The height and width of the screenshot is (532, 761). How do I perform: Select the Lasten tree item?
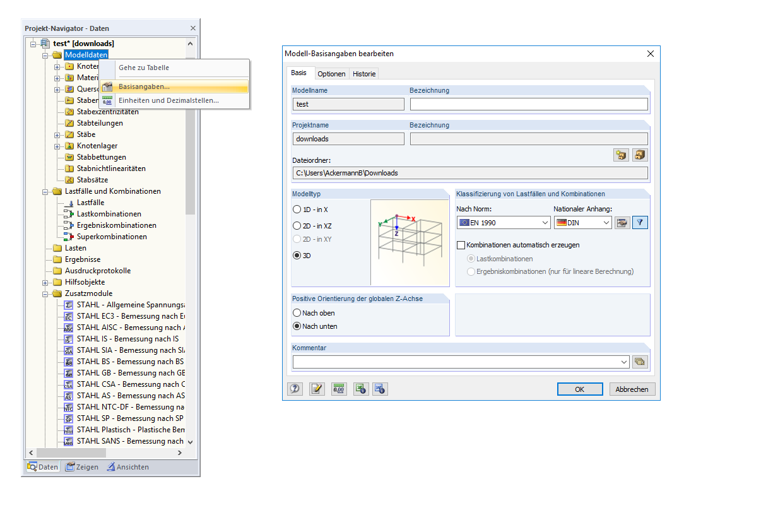76,248
